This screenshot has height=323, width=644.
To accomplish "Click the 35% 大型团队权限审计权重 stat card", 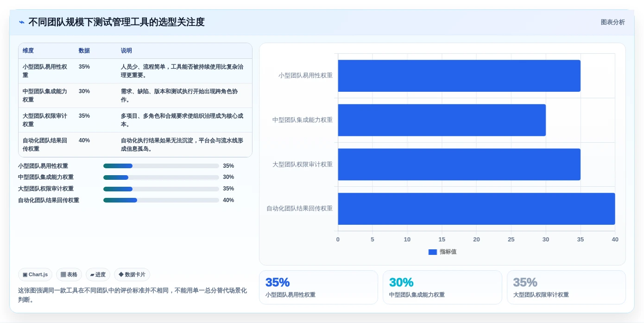I will click(566, 287).
